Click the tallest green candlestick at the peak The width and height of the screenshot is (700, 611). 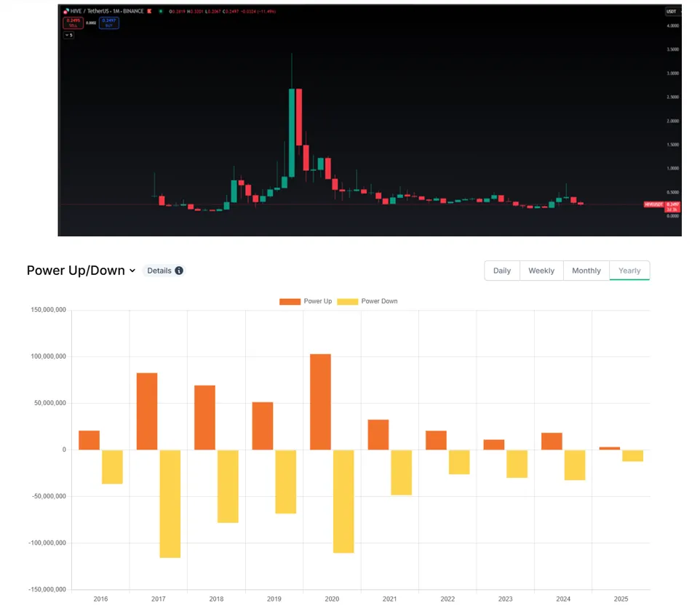click(292, 133)
